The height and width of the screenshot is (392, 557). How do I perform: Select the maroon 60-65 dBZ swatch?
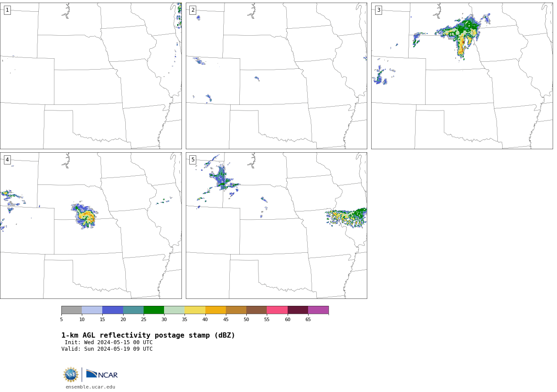click(x=298, y=310)
